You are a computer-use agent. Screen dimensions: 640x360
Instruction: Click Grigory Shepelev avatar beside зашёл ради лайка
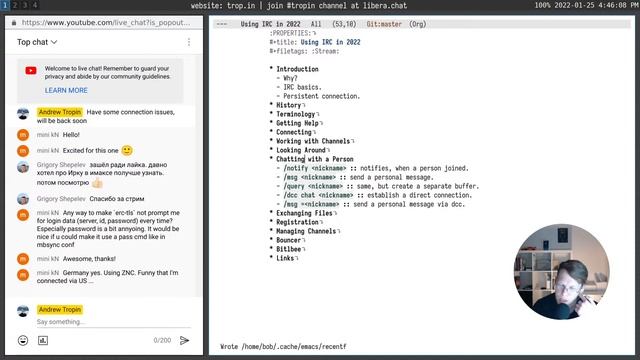tap(23, 167)
